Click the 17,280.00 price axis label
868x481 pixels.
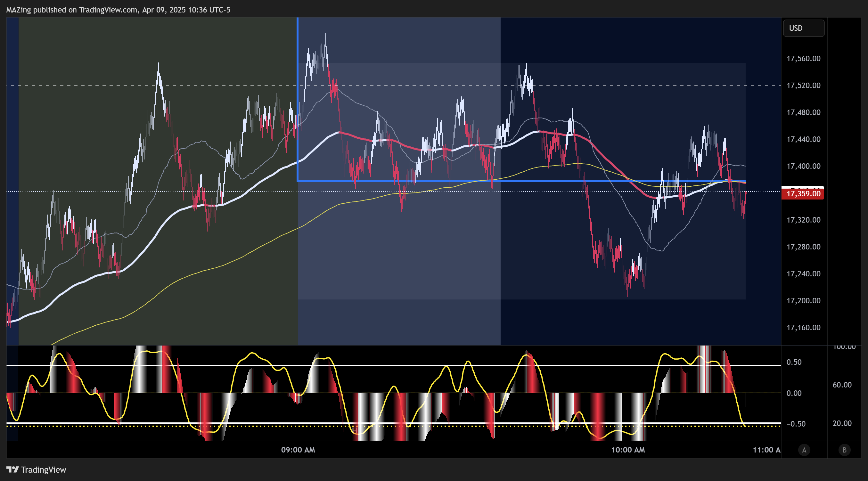803,247
